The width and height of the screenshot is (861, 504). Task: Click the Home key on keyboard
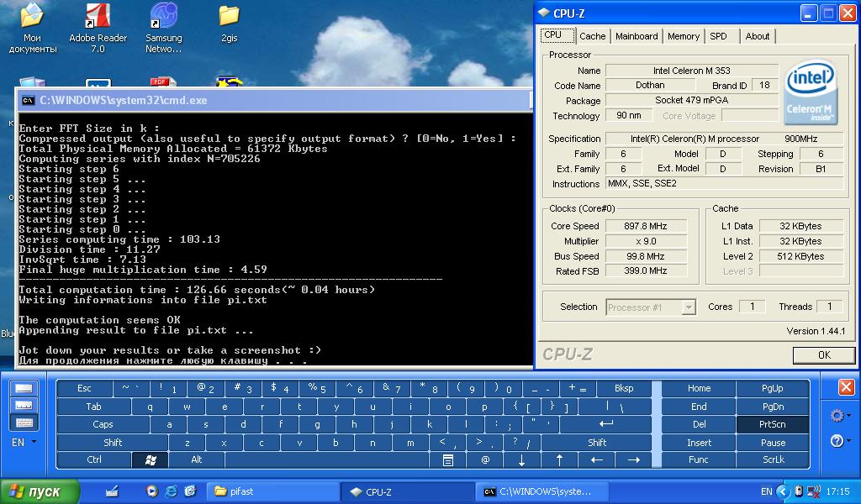point(699,388)
